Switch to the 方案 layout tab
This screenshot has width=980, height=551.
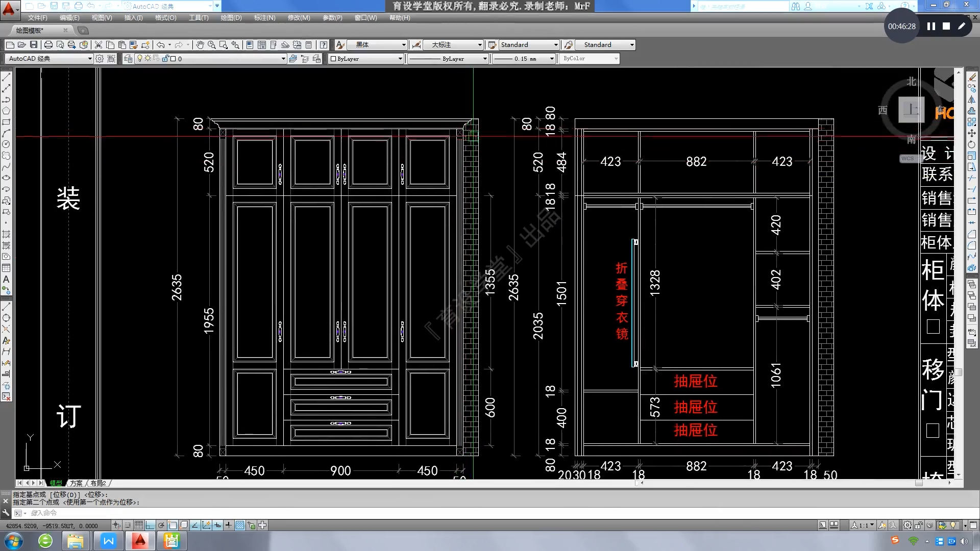(76, 483)
